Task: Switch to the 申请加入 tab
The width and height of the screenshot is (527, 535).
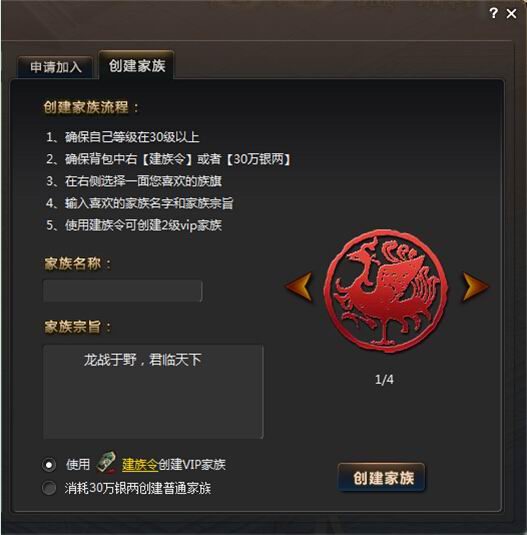Action: click(55, 67)
